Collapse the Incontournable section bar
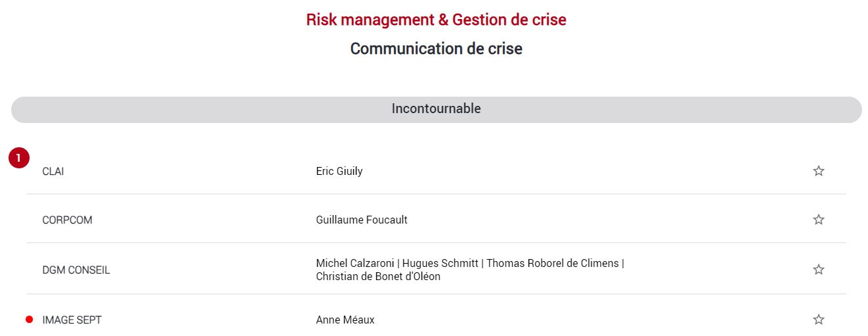The height and width of the screenshot is (336, 868). [436, 110]
